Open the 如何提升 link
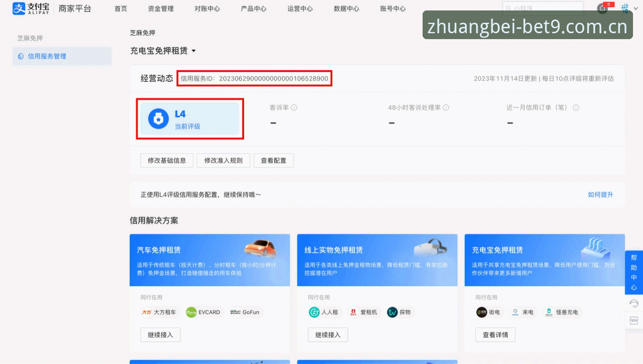643x364 pixels. click(x=601, y=195)
